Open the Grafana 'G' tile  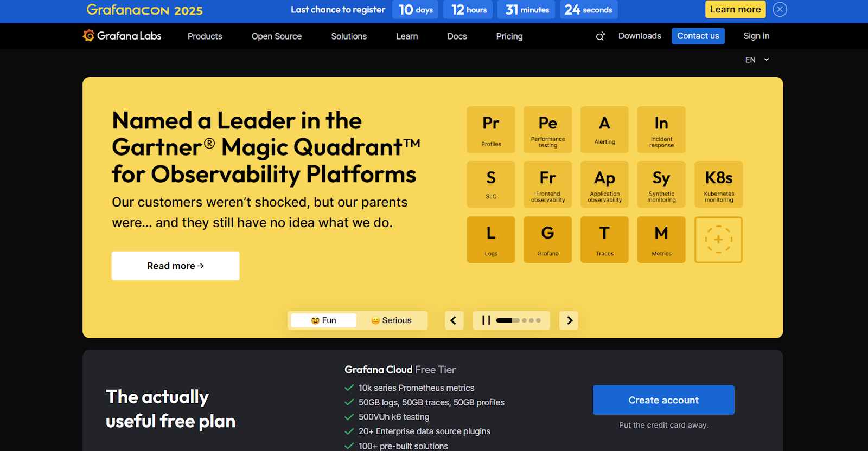(x=548, y=240)
